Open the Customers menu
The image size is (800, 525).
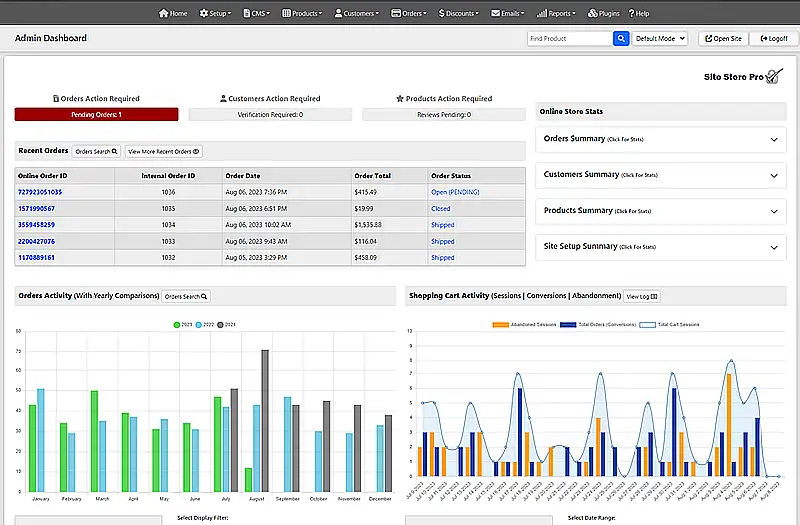357,13
